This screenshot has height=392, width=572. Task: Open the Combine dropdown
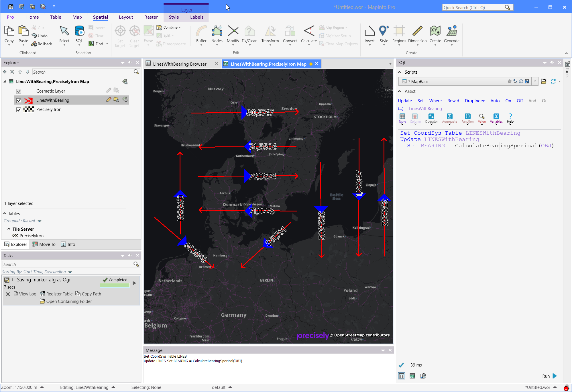(169, 28)
